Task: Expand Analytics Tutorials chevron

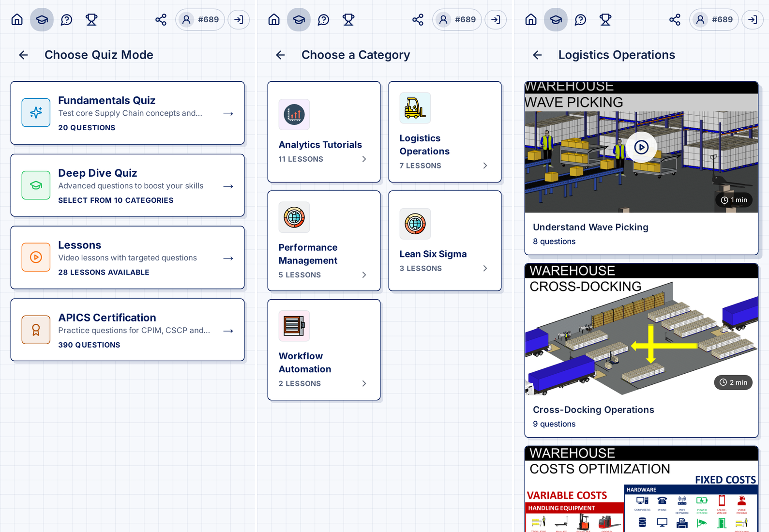Action: click(x=364, y=159)
